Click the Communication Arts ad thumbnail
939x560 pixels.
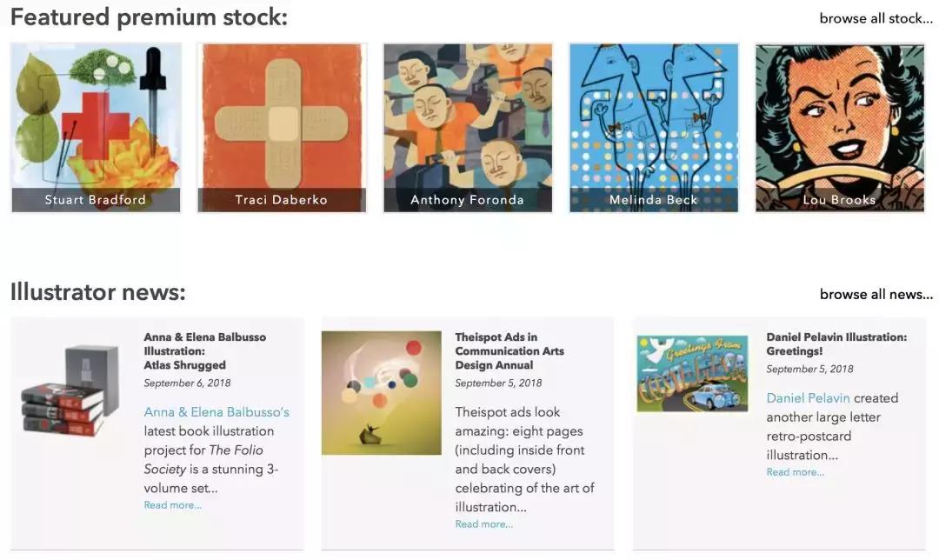[381, 392]
